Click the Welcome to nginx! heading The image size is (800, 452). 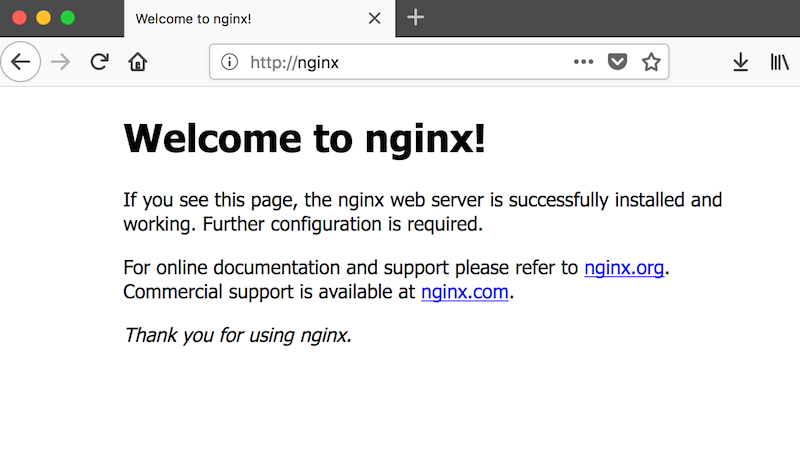pyautogui.click(x=304, y=138)
